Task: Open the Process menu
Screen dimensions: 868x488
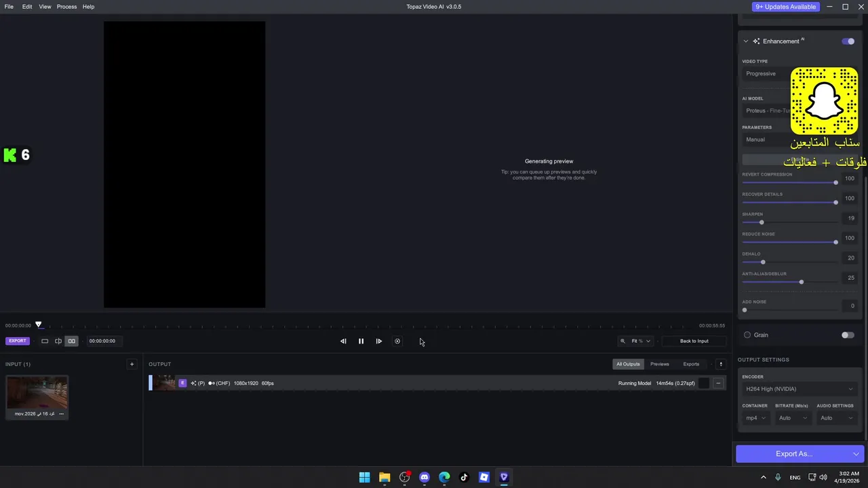Action: click(66, 7)
